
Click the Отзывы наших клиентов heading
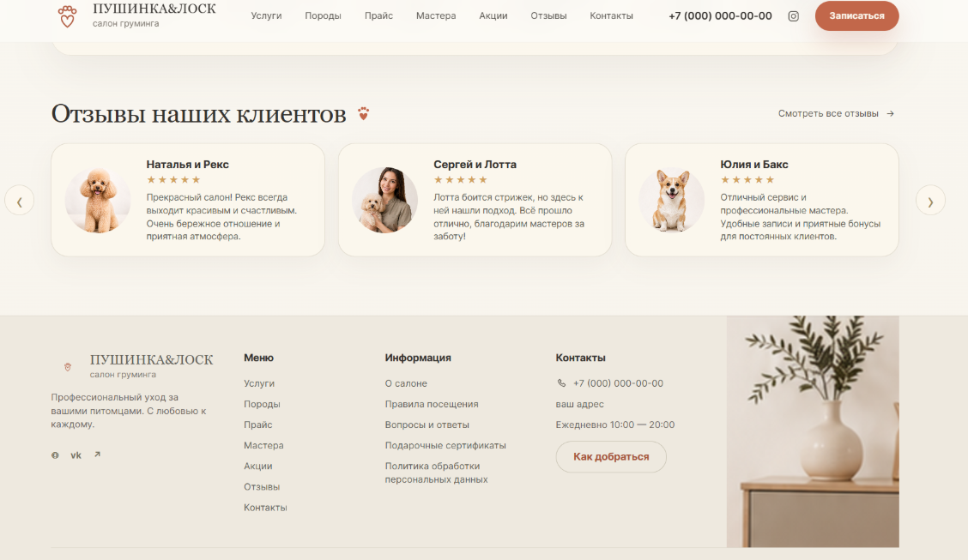[199, 114]
